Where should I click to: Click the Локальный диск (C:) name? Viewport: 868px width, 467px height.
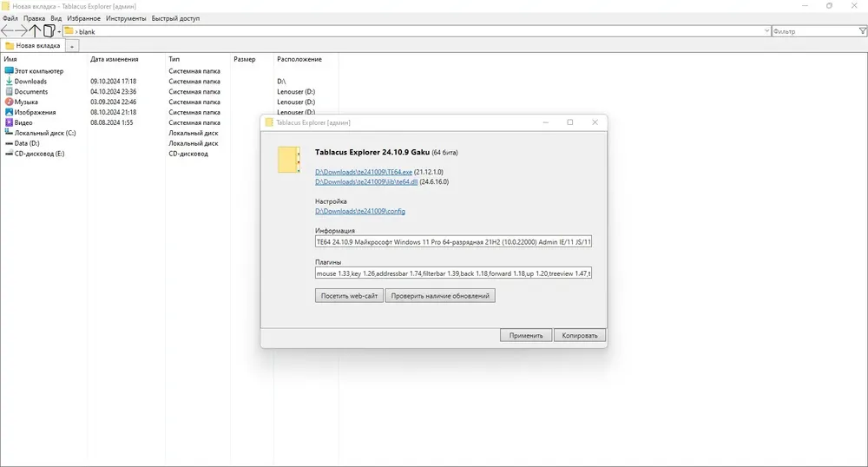click(45, 133)
